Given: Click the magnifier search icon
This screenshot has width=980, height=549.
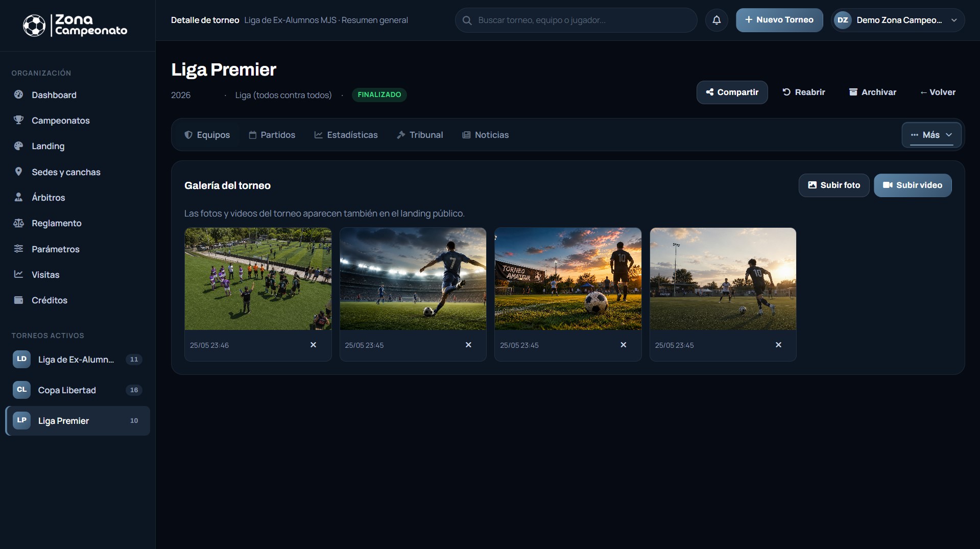Looking at the screenshot, I should pos(467,20).
